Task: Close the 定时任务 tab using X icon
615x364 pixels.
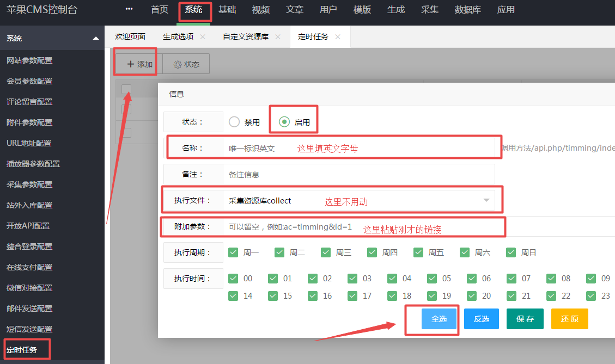Action: tap(338, 37)
